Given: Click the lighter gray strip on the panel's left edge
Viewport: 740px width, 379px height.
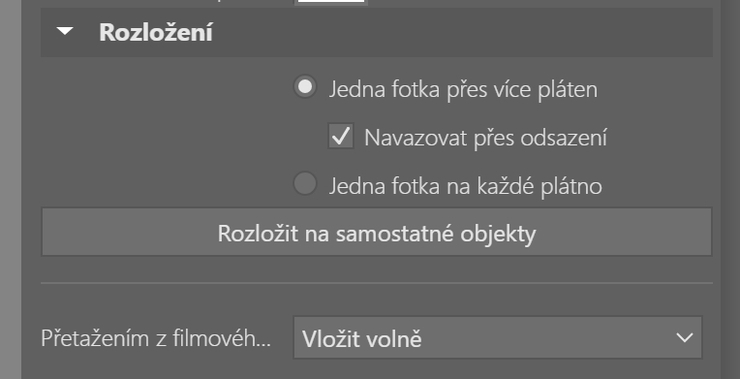Looking at the screenshot, I should (10, 189).
